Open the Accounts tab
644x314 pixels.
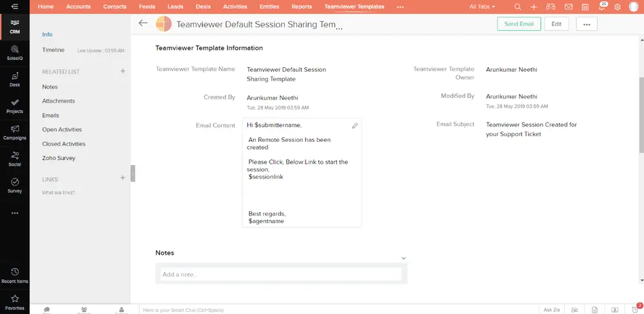(79, 6)
